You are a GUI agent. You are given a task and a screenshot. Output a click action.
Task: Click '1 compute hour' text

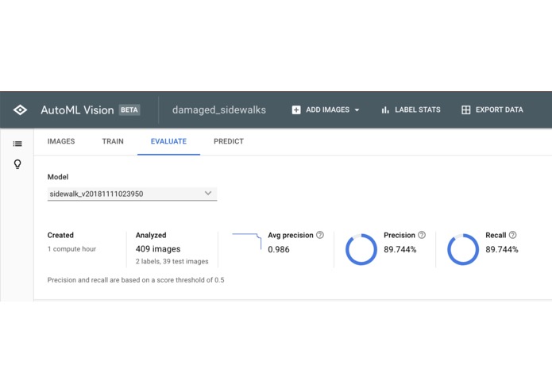point(71,249)
